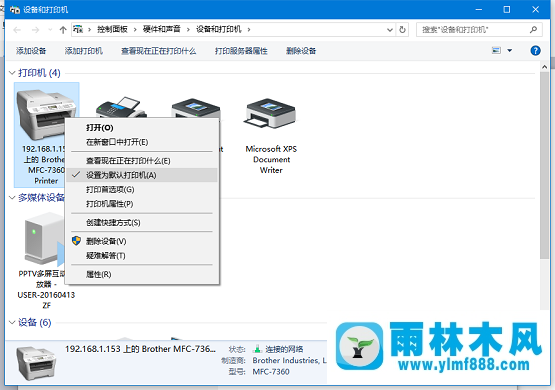
Task: Open 属性(R) from context menu
Action: coord(142,274)
